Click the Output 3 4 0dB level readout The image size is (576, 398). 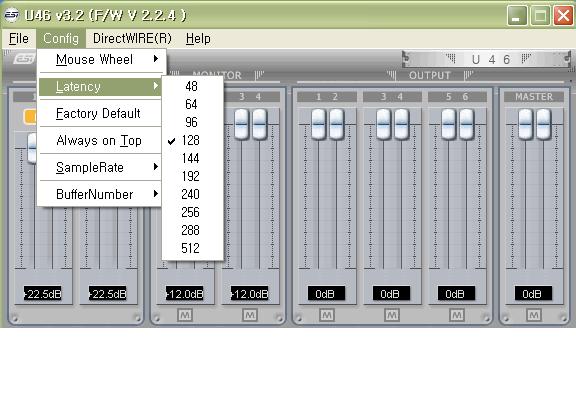click(391, 294)
